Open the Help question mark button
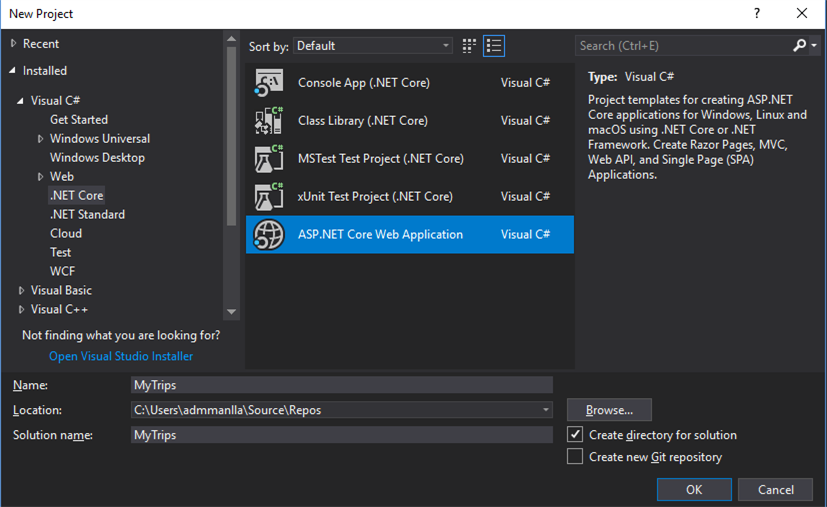 pos(757,13)
